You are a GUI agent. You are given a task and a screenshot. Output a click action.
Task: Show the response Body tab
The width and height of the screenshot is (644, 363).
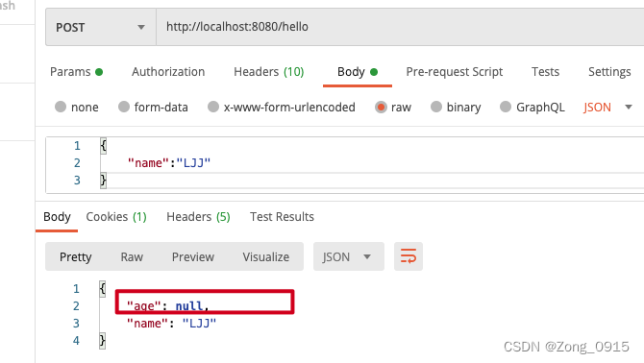click(57, 217)
